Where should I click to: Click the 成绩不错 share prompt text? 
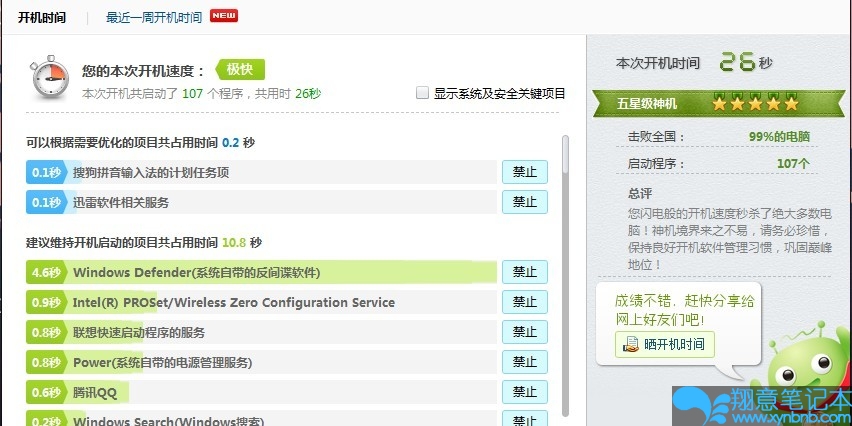point(685,310)
